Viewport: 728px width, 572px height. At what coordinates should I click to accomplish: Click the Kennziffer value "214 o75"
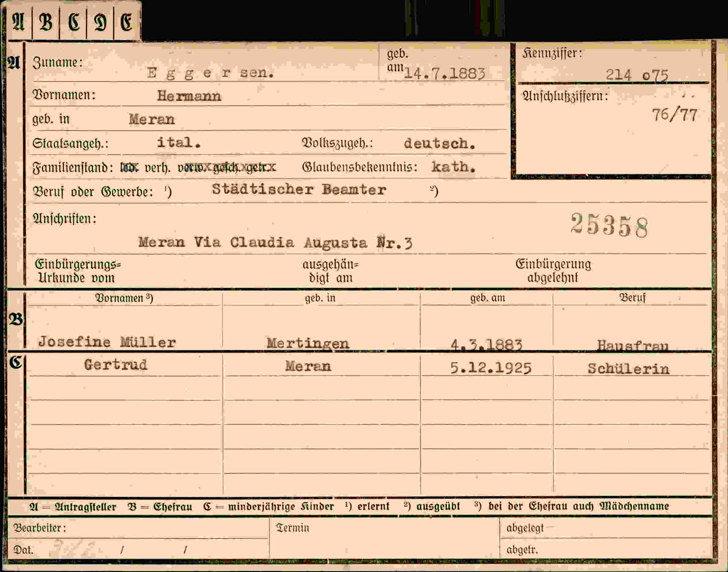636,75
